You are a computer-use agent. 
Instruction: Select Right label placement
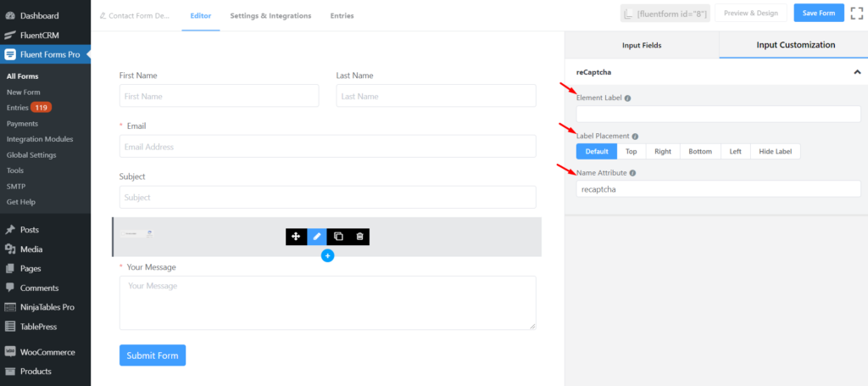pos(663,151)
